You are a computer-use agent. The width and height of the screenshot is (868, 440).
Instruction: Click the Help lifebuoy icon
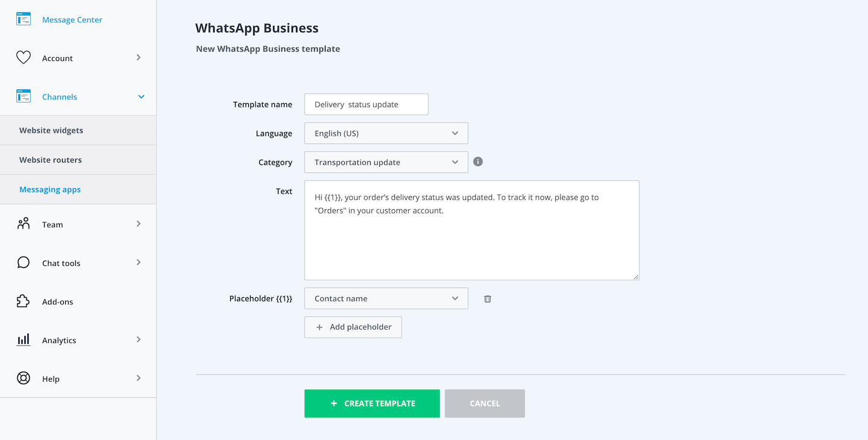[x=24, y=379]
